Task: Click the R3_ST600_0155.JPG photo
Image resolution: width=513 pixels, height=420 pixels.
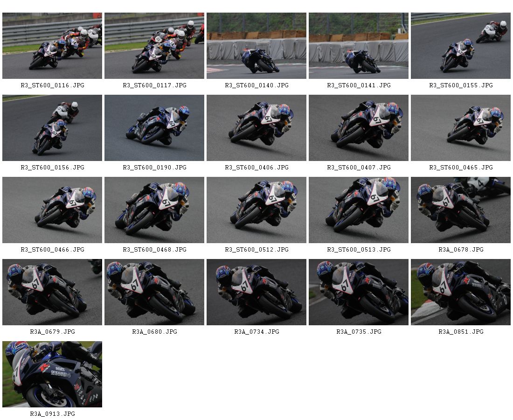Action: (x=460, y=46)
